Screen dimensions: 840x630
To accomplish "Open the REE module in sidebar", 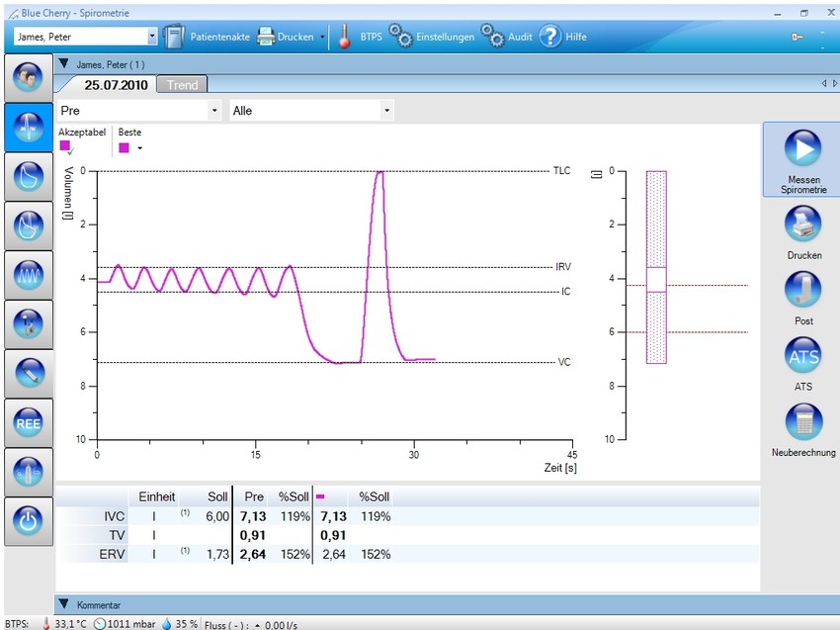I will click(x=28, y=422).
